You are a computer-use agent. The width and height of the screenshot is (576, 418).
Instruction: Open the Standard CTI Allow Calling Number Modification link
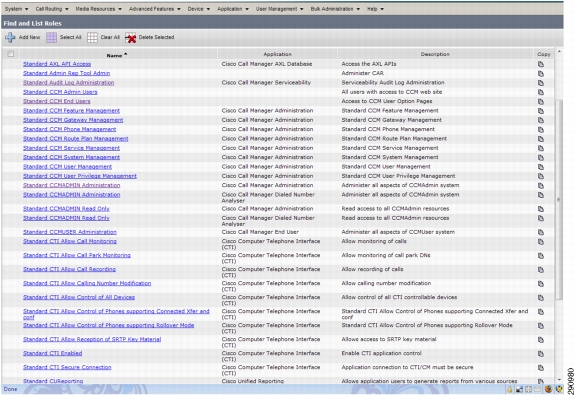tap(87, 283)
